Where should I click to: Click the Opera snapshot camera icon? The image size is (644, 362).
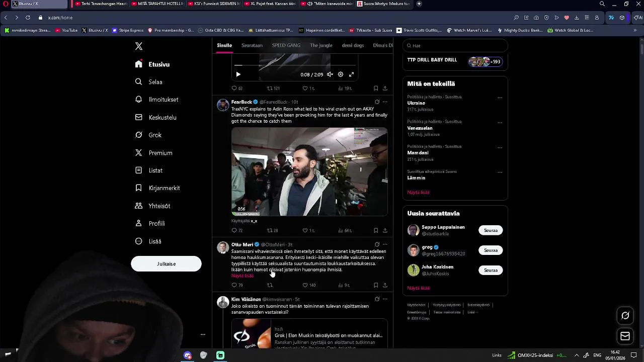coord(536,18)
